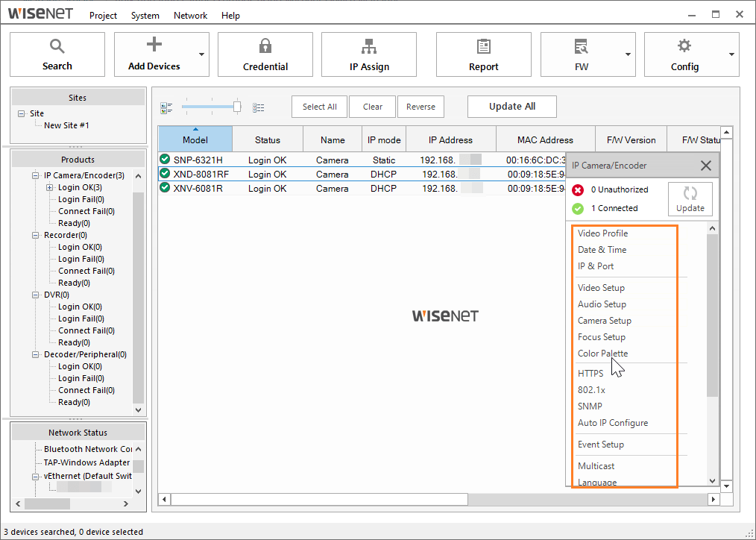This screenshot has width=756, height=540.
Task: Toggle the selection checkmark for SNP-6321H
Action: (x=164, y=159)
